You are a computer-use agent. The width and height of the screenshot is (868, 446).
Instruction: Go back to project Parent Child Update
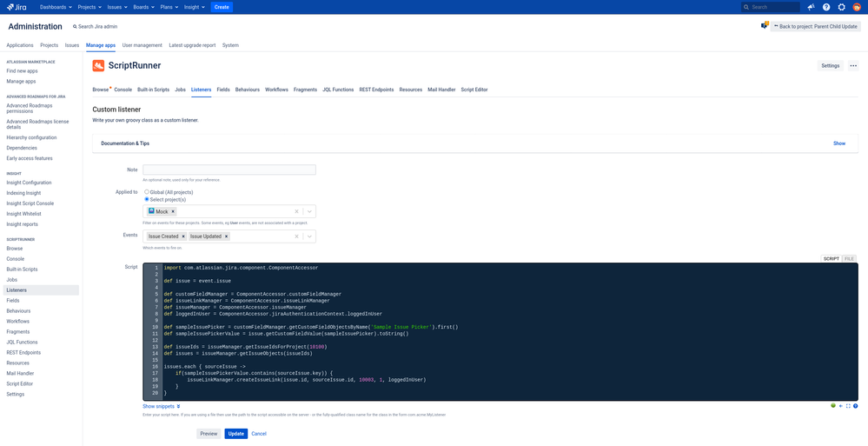coord(815,27)
